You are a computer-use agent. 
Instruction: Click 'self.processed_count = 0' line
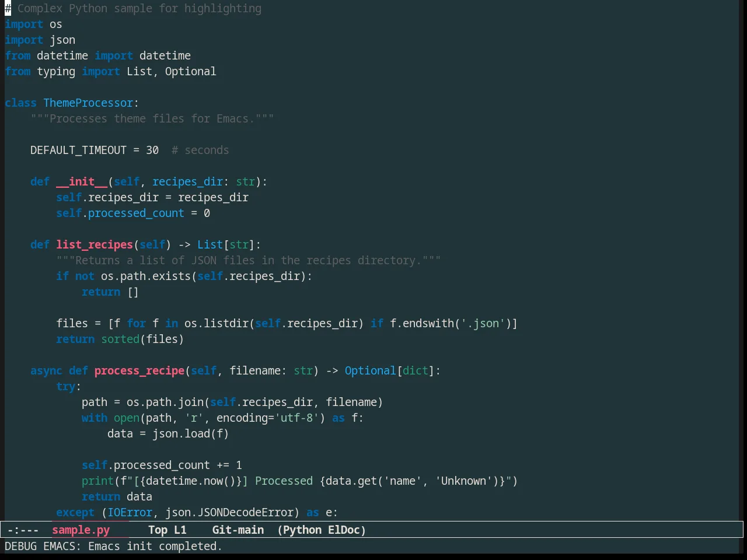tap(133, 213)
